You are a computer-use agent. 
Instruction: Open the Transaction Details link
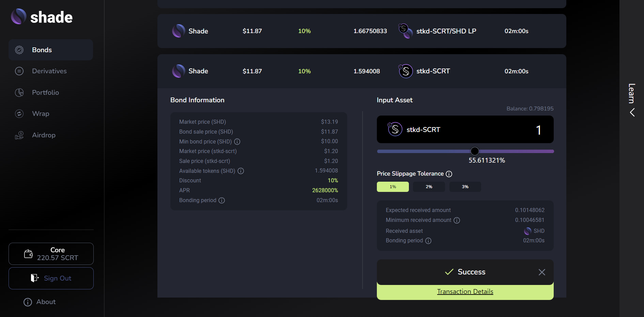[465, 291]
